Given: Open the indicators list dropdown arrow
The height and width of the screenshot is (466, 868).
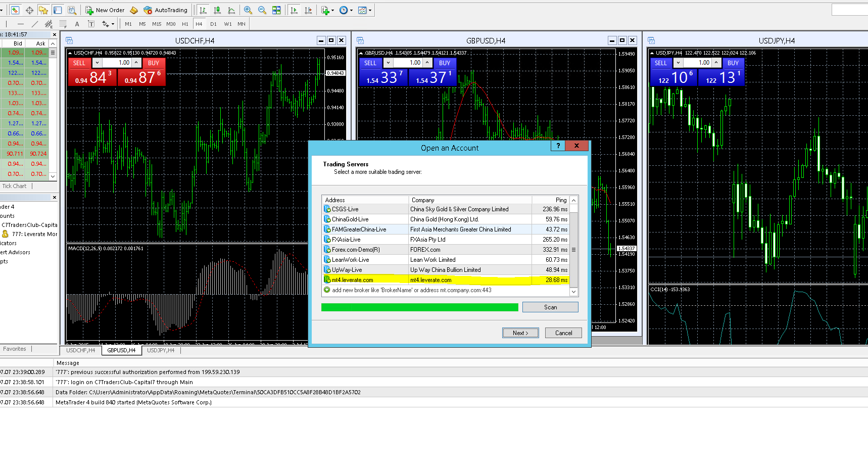Looking at the screenshot, I should coord(332,10).
